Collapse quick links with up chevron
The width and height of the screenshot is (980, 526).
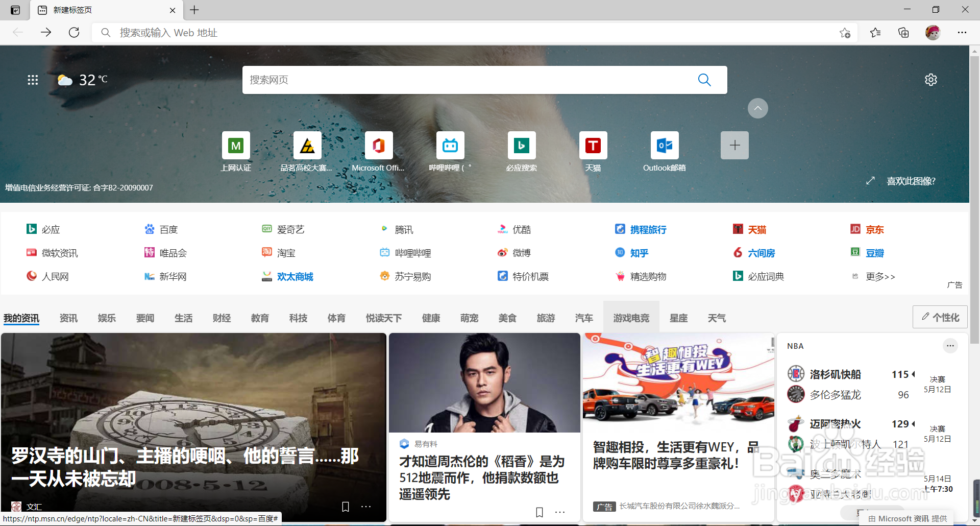click(x=758, y=108)
